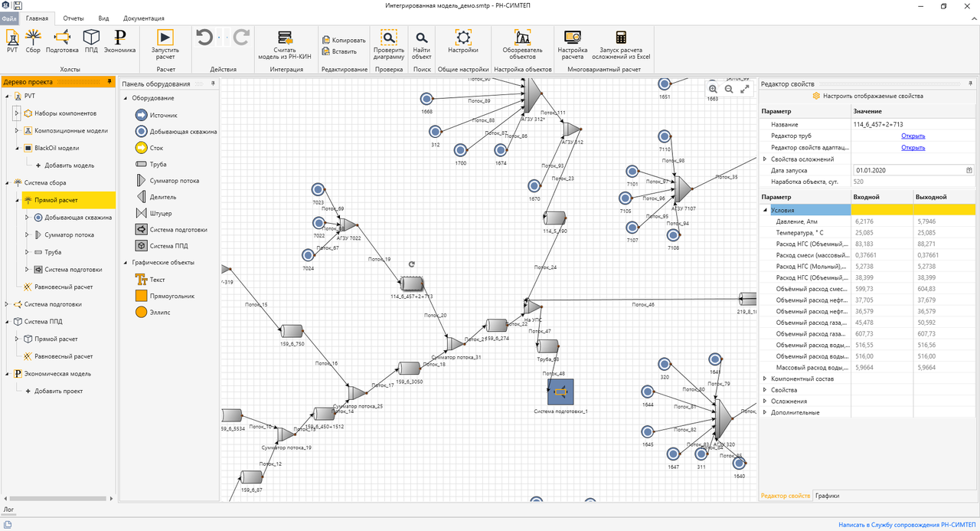980x531 pixels.
Task: Select Делитель equipment item
Action: (155, 197)
